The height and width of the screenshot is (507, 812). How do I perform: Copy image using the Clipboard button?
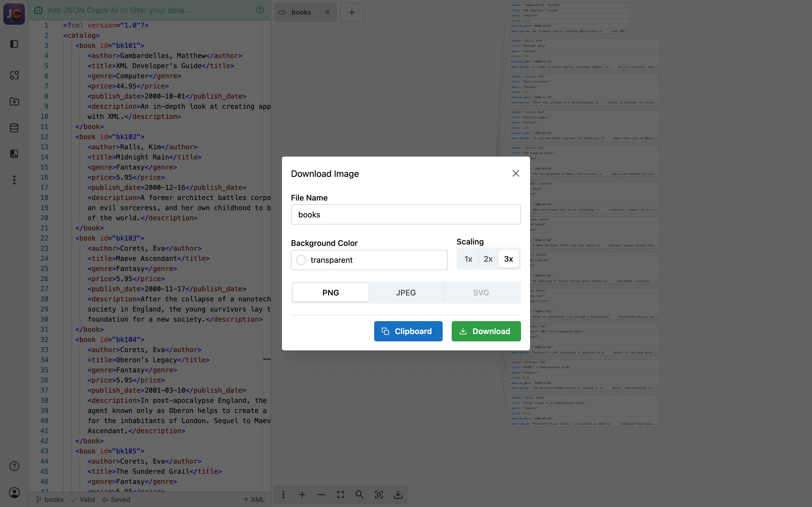pos(408,331)
